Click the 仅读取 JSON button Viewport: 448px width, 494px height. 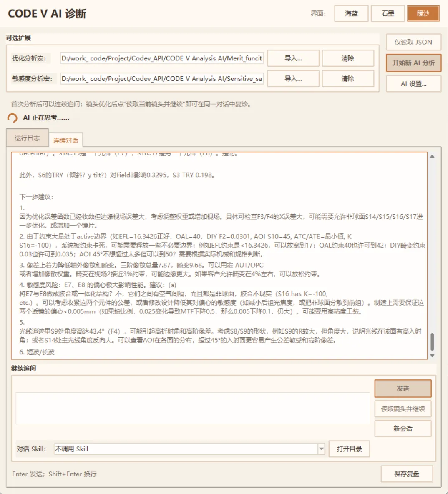coord(413,42)
